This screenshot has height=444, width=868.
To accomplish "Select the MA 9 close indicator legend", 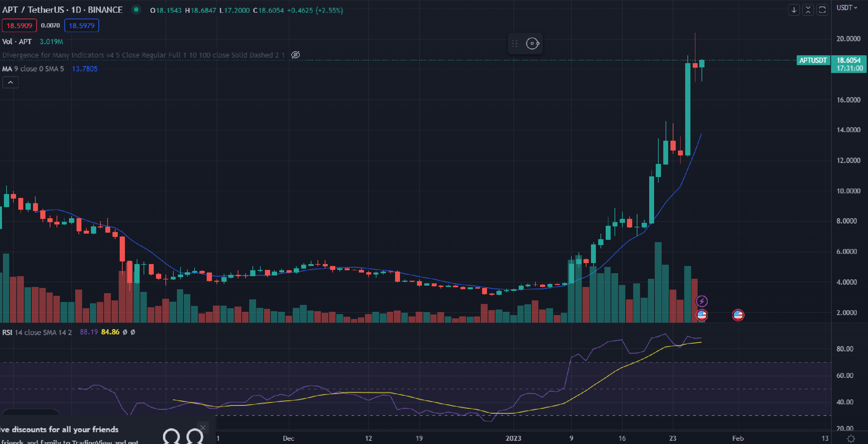I will (33, 69).
